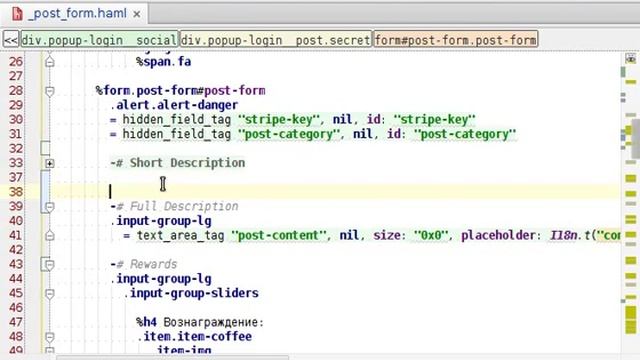Screen dimensions: 640x360
Task: Select the div.popup-login social breadcrumb
Action: click(x=99, y=40)
